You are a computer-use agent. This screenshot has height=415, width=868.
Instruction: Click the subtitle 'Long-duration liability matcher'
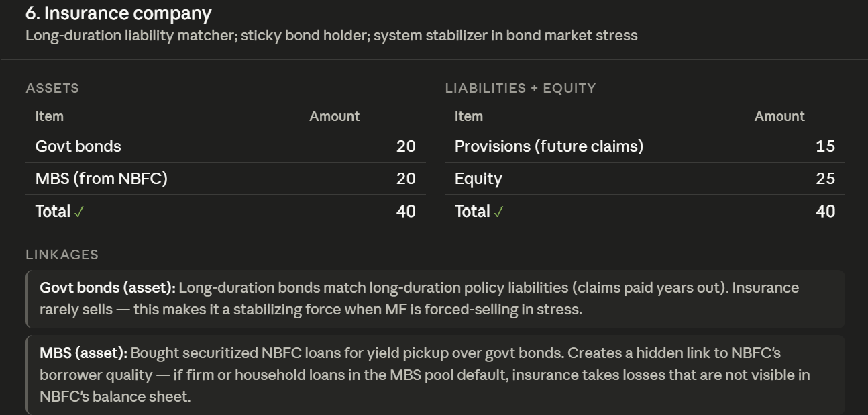130,36
